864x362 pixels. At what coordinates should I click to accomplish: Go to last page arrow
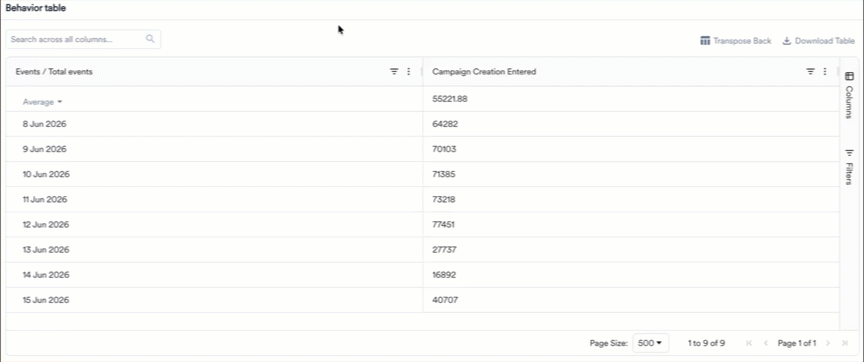point(845,343)
